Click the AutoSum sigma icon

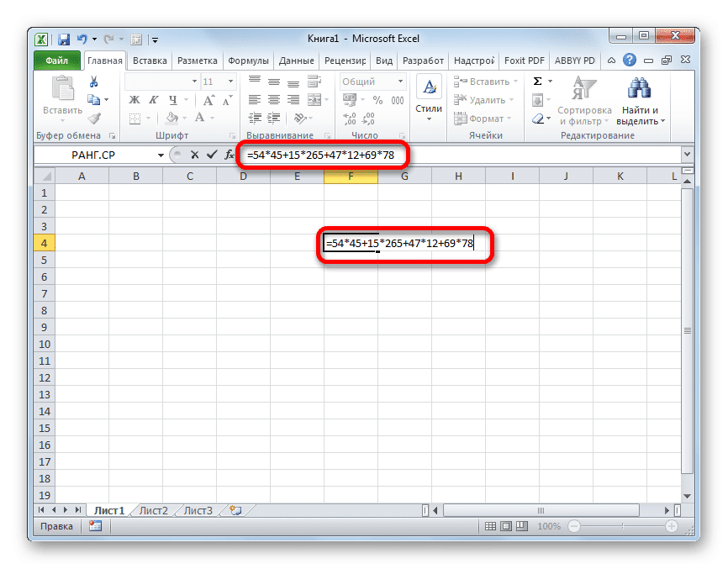click(537, 82)
